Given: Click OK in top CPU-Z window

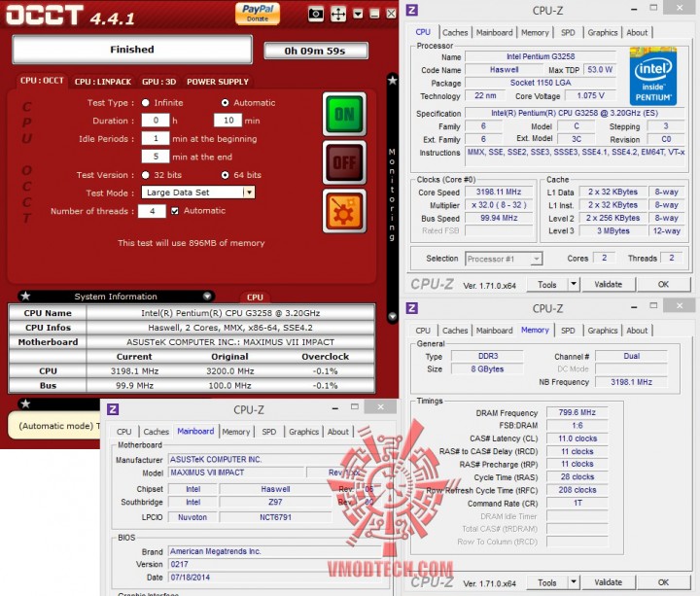Looking at the screenshot, I should coord(663,284).
